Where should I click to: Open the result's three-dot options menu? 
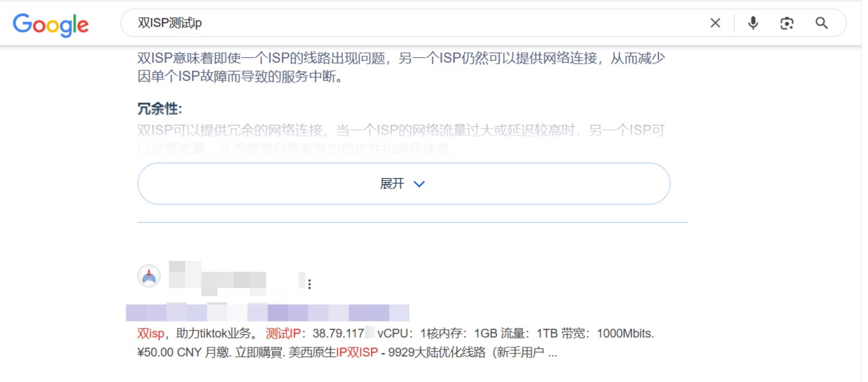309,284
